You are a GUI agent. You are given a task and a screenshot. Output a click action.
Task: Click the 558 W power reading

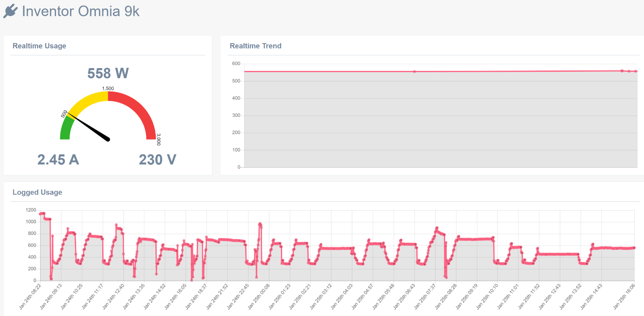click(108, 73)
